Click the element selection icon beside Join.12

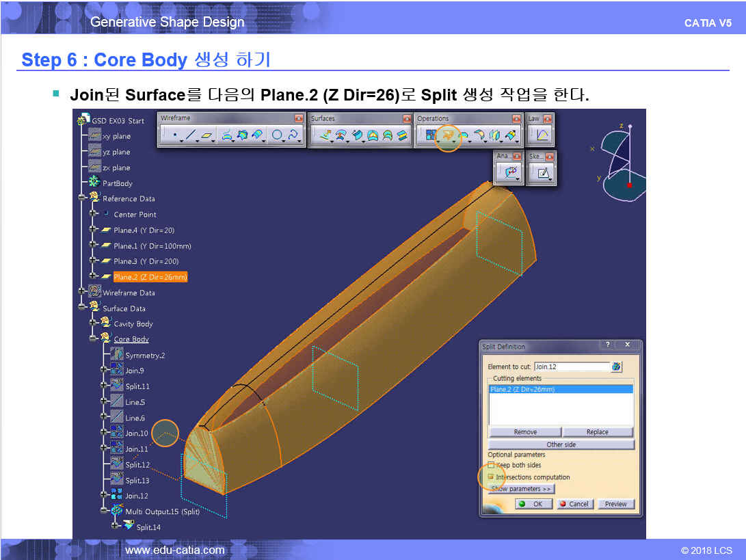click(x=616, y=367)
